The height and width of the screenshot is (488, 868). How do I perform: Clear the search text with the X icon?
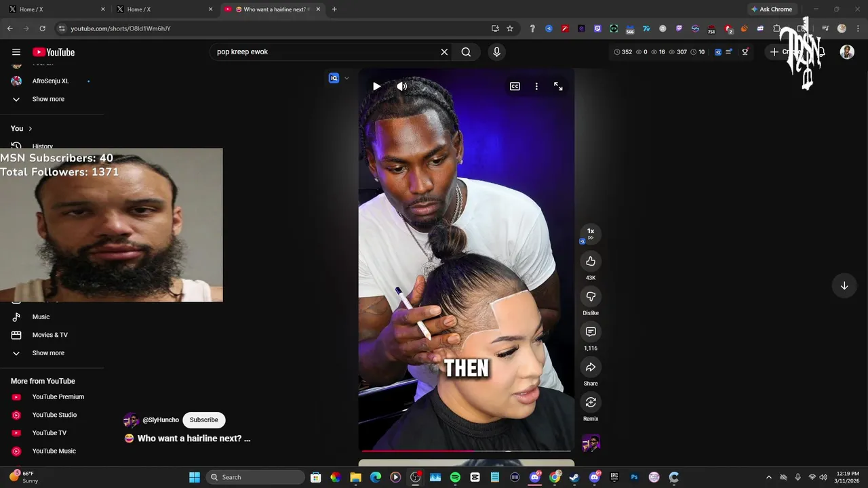click(444, 52)
